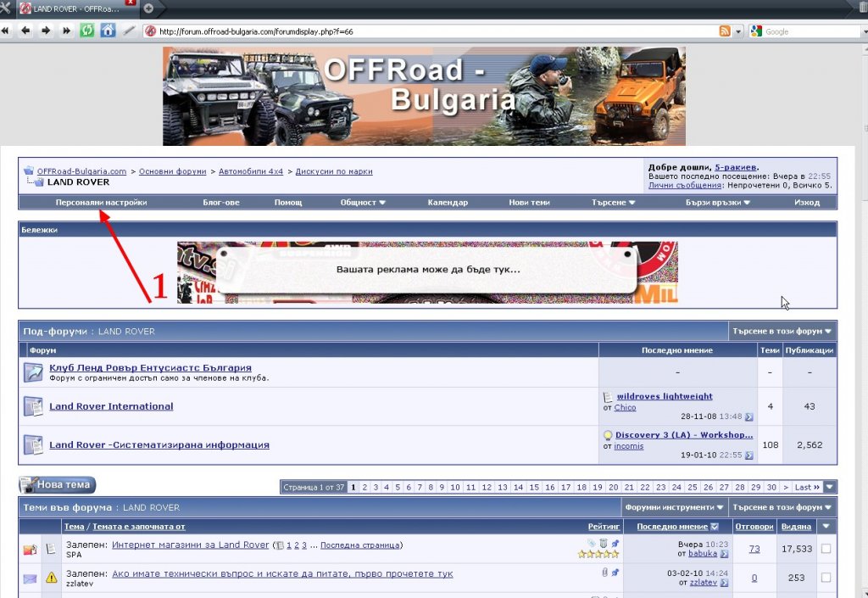Click the Вашата реклама може да бъде тук banner
Image resolution: width=868 pixels, height=598 pixels.
click(x=427, y=272)
